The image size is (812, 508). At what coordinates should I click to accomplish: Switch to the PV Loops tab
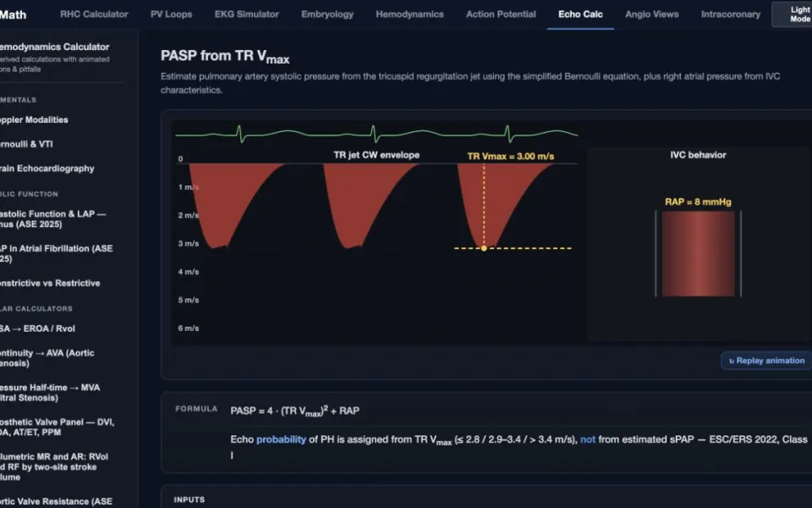pos(172,14)
